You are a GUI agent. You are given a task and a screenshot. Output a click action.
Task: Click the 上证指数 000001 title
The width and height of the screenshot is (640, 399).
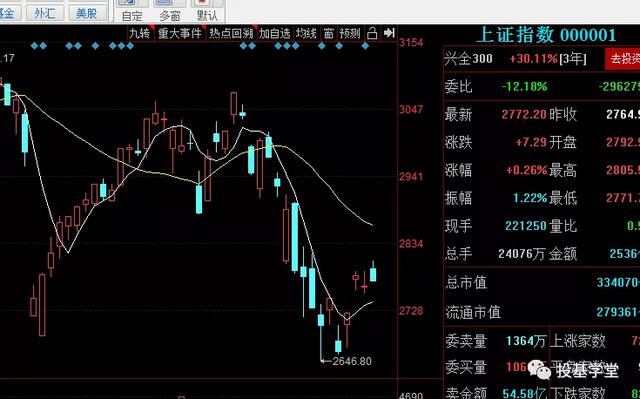[x=546, y=35]
